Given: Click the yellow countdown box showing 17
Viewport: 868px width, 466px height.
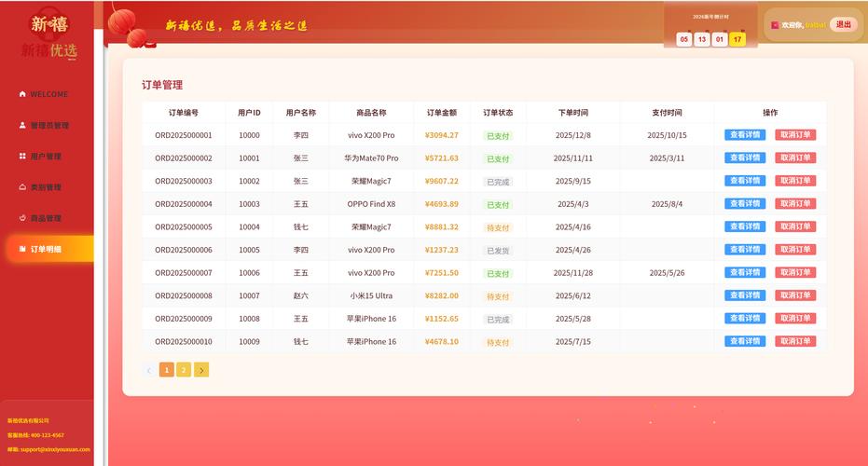Looking at the screenshot, I should coord(737,39).
